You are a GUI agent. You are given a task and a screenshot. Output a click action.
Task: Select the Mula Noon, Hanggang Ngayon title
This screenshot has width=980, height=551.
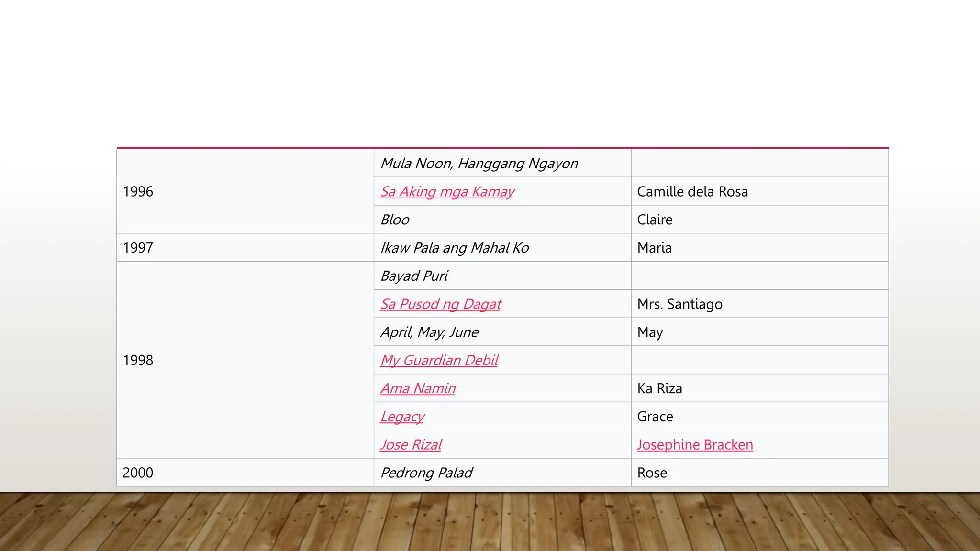(479, 164)
